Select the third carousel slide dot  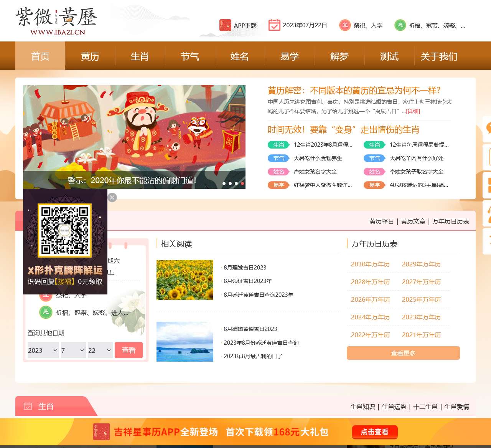tap(236, 183)
